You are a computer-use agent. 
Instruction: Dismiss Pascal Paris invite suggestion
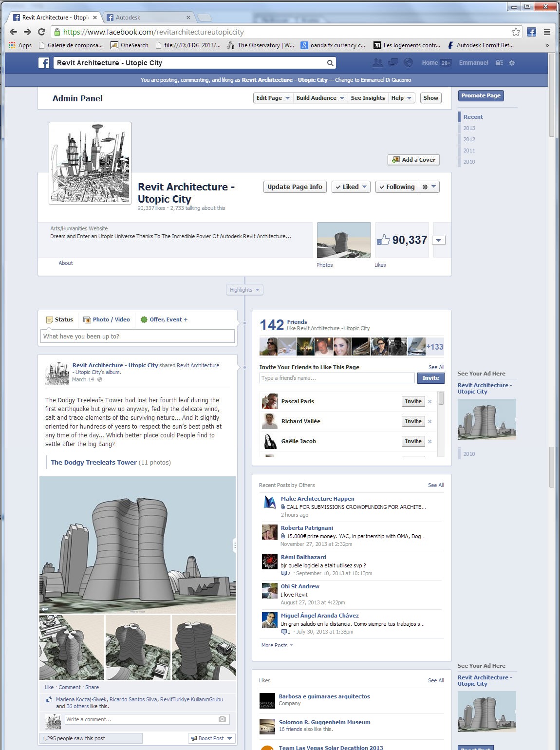coord(429,402)
